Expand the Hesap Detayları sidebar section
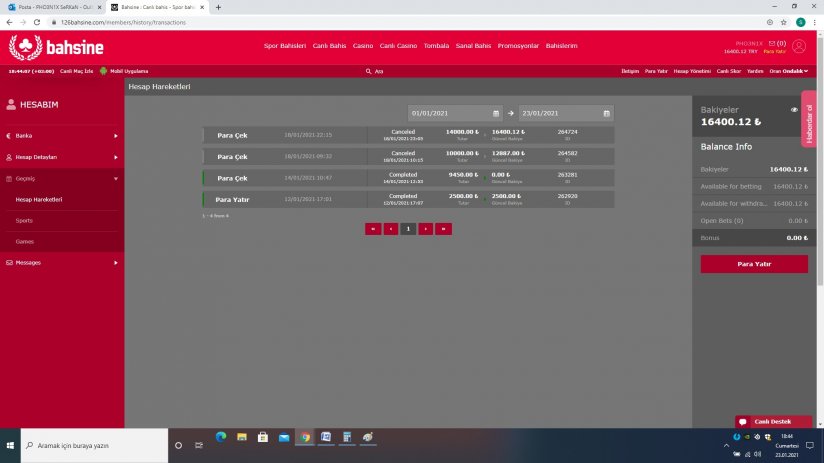This screenshot has height=463, width=824. [x=62, y=157]
